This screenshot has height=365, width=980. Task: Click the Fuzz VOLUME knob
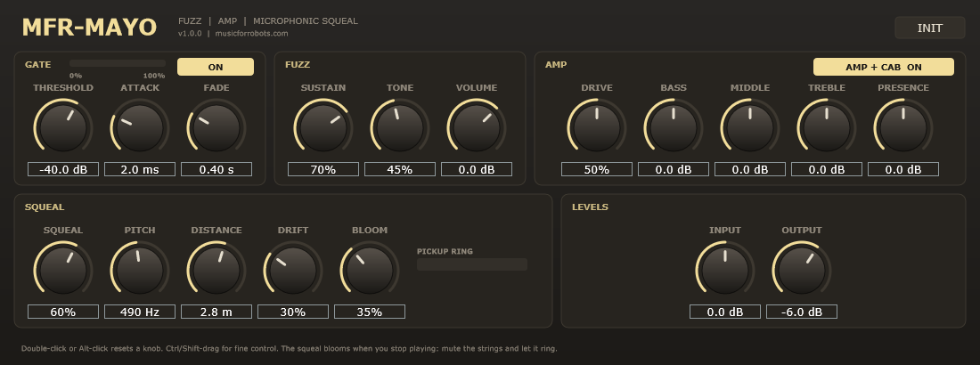[x=477, y=127]
